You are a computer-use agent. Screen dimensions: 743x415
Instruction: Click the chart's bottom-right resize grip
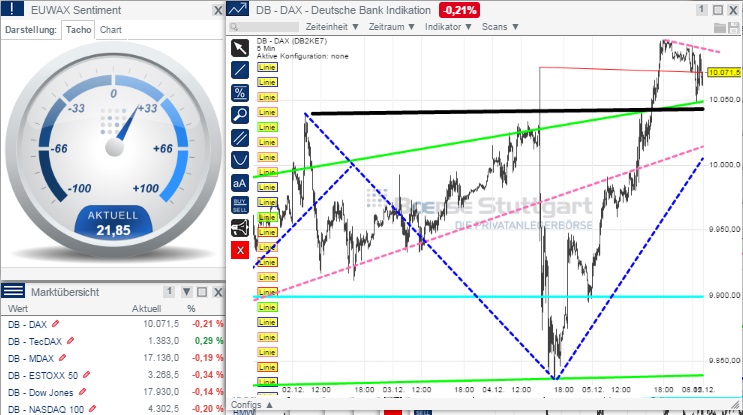[736, 404]
